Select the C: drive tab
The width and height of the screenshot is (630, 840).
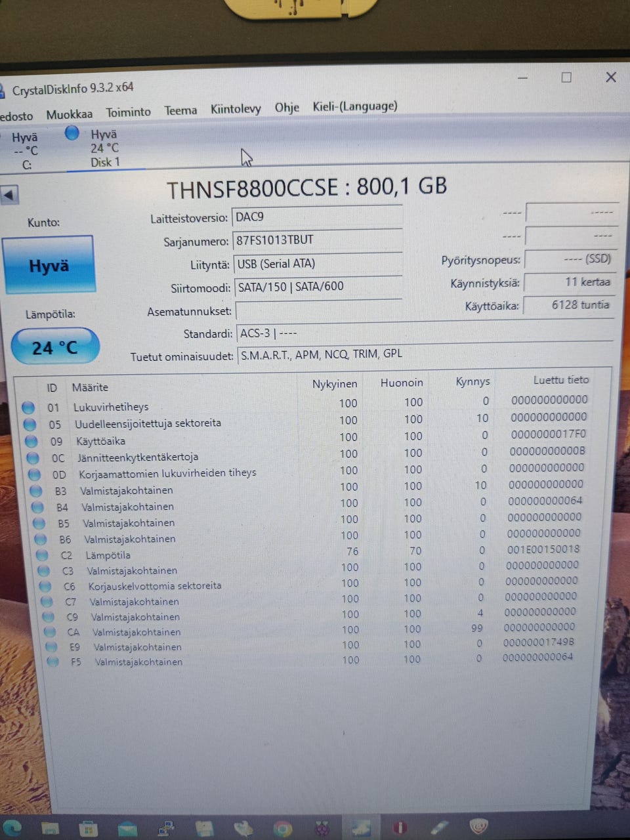(x=26, y=152)
